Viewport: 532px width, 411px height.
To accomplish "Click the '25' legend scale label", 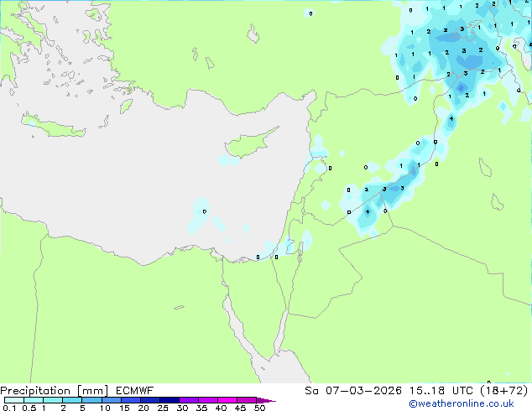I will click(x=163, y=408).
